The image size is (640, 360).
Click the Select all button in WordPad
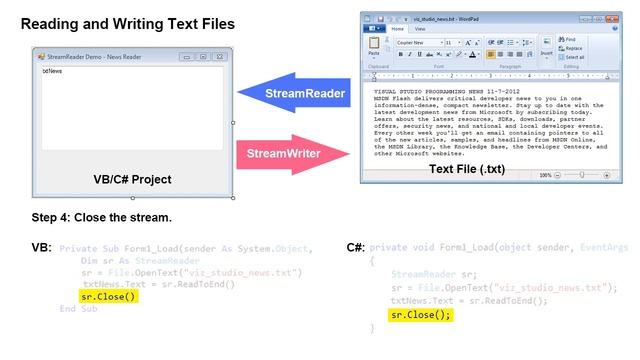[x=571, y=57]
